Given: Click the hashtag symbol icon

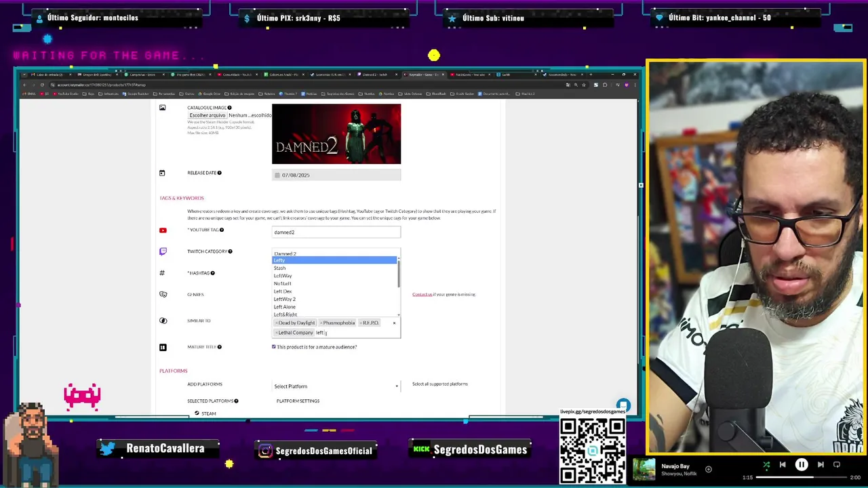Looking at the screenshot, I should click(x=162, y=273).
